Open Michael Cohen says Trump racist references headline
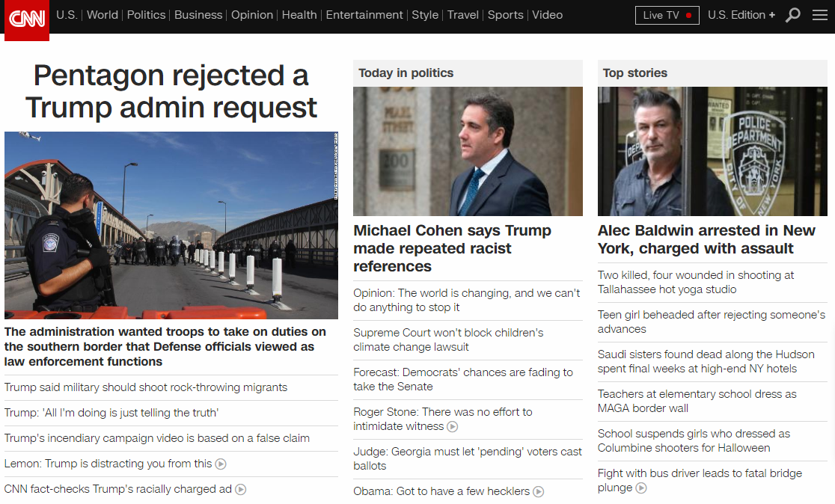This screenshot has width=835, height=504. pyautogui.click(x=452, y=248)
